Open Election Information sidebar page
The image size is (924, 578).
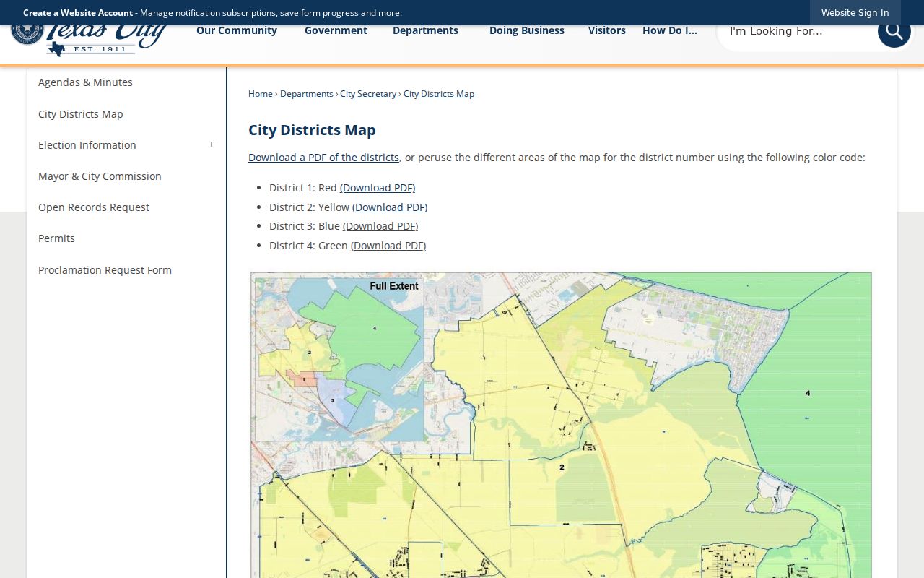click(x=87, y=145)
